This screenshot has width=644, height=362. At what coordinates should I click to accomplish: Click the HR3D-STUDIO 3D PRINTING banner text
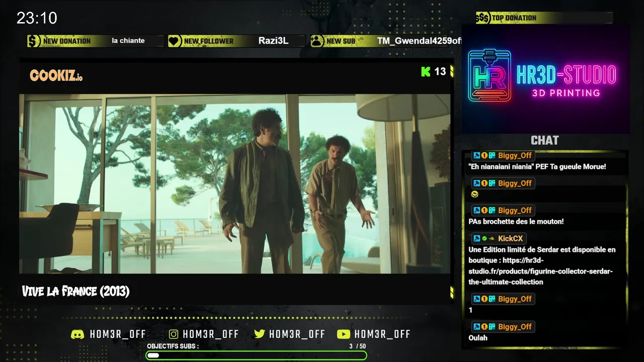(x=567, y=80)
